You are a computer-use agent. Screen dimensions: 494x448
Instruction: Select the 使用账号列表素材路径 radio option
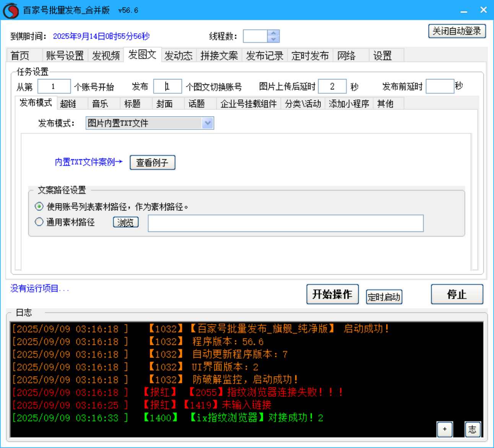(39, 206)
